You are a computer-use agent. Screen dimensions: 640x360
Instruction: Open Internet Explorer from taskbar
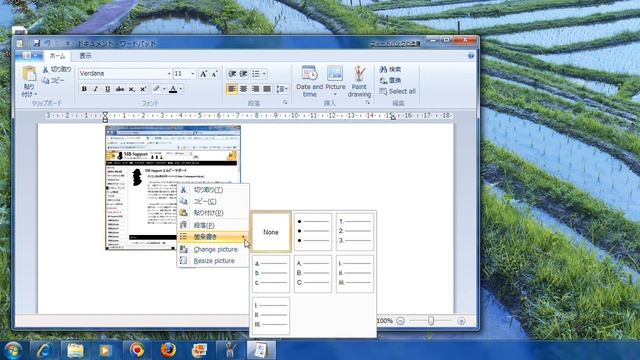[44, 351]
